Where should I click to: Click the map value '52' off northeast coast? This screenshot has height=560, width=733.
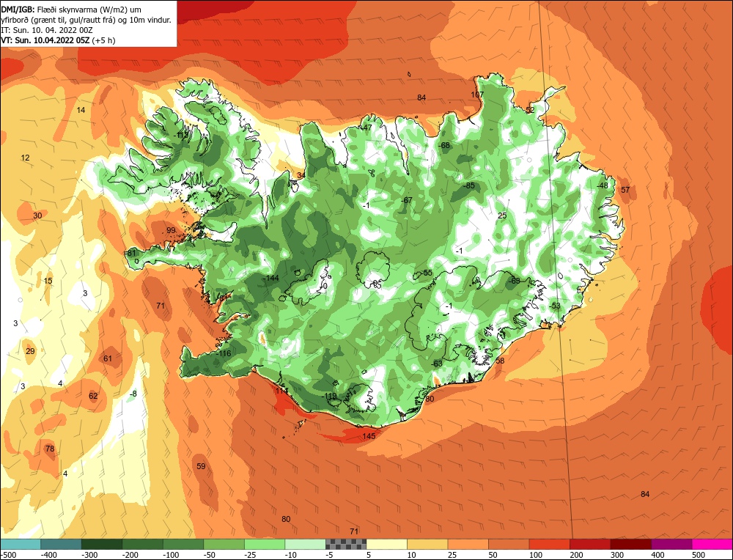click(530, 111)
